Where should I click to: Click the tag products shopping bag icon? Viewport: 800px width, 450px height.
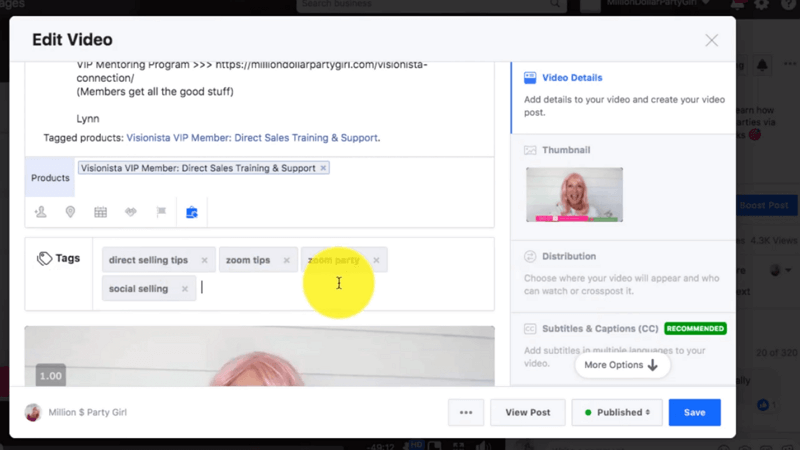coord(192,212)
